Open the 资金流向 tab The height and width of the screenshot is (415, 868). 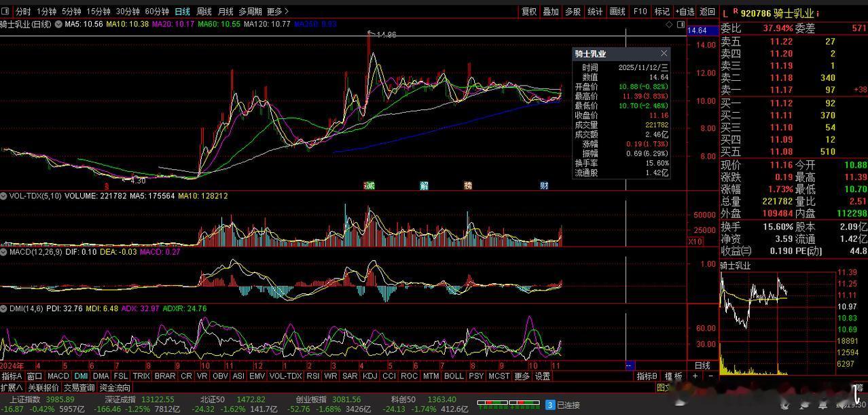[115, 388]
